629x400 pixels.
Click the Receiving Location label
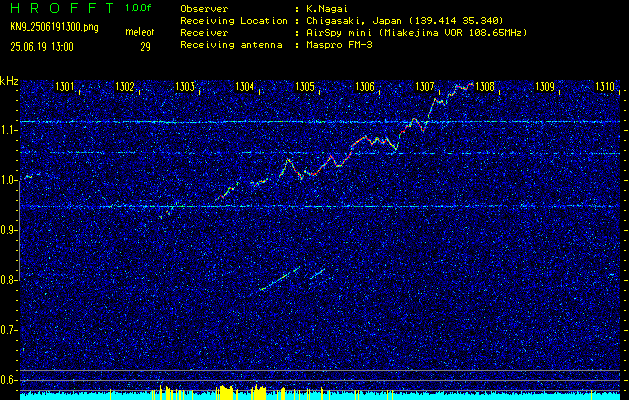pyautogui.click(x=234, y=20)
